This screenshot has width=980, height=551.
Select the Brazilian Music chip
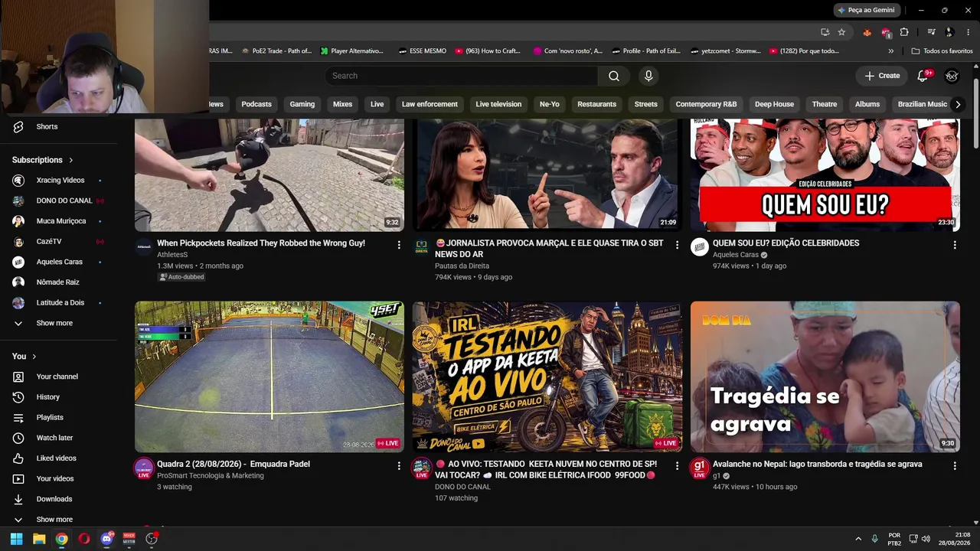coord(923,104)
